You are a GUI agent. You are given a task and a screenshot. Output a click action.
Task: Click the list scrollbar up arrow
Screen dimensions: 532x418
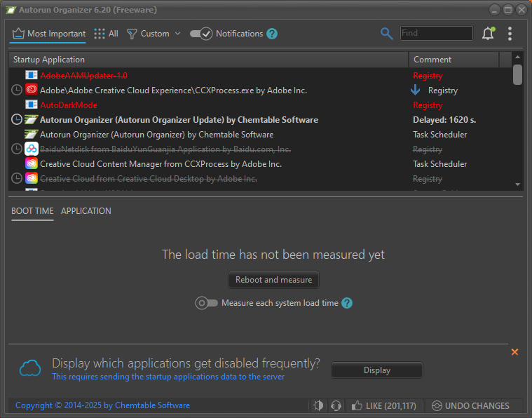pos(517,57)
